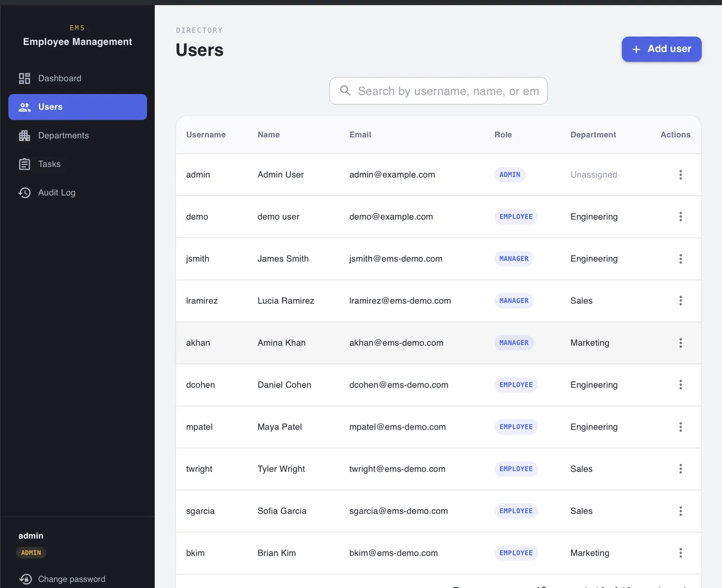This screenshot has width=722, height=588.
Task: Click email twright@ems-demo.com
Action: point(397,469)
